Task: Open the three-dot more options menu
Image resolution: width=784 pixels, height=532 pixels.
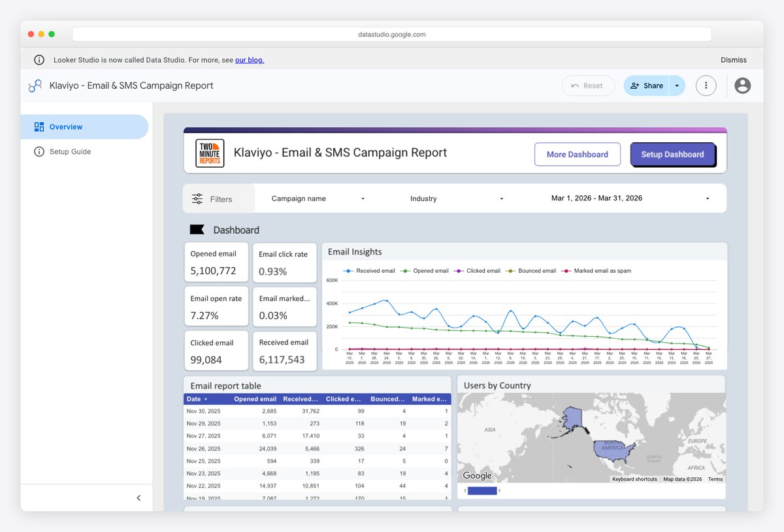Action: pos(706,86)
